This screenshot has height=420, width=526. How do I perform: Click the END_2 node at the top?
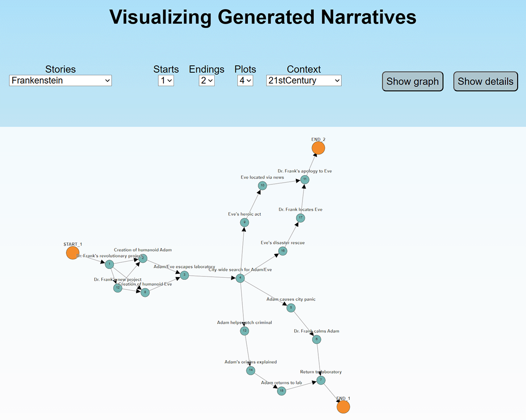(318, 148)
